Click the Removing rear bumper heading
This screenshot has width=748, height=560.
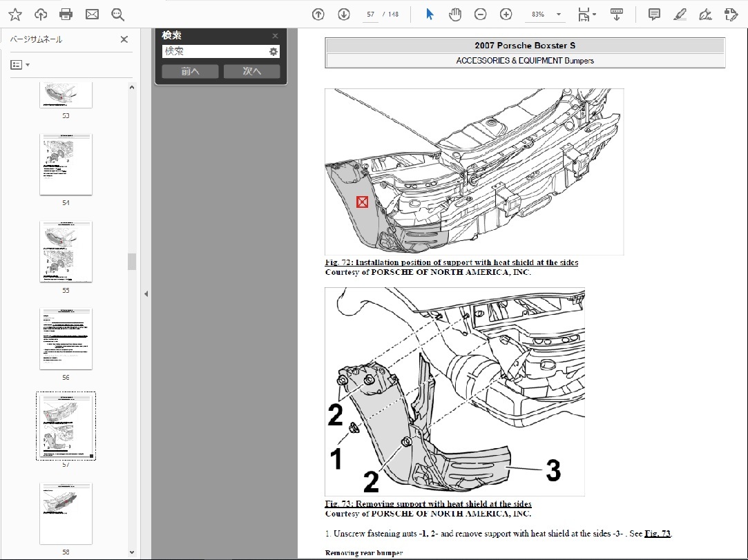pyautogui.click(x=364, y=553)
